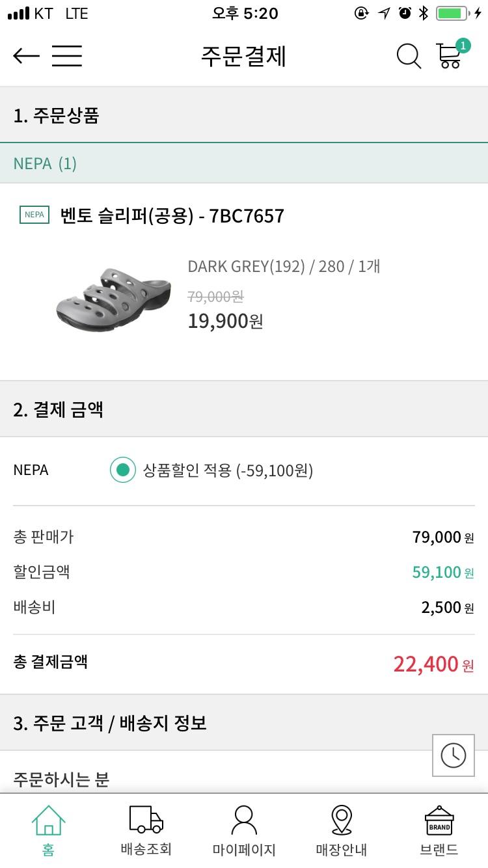Tap the grey slipper product thumbnail

click(114, 298)
